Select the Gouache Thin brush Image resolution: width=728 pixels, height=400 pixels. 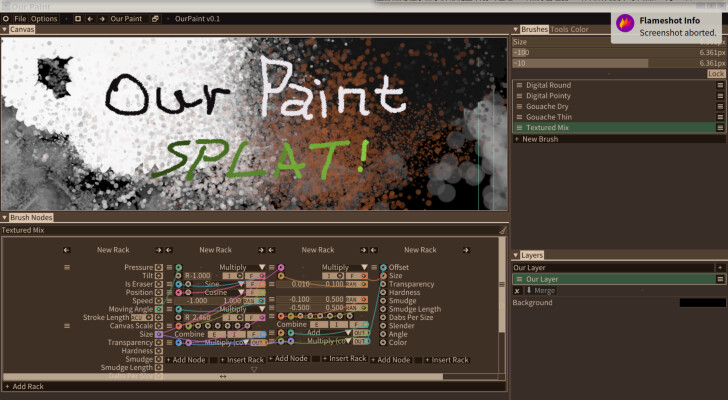tap(619, 117)
